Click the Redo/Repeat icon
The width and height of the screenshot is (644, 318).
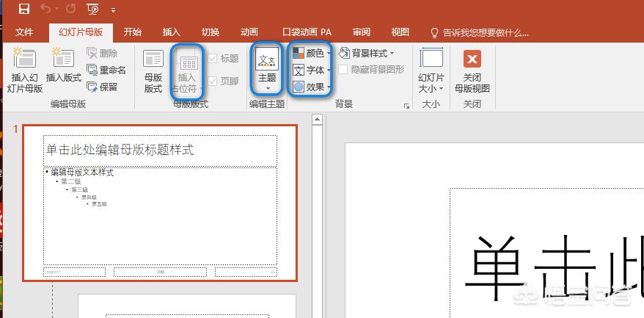pyautogui.click(x=70, y=8)
